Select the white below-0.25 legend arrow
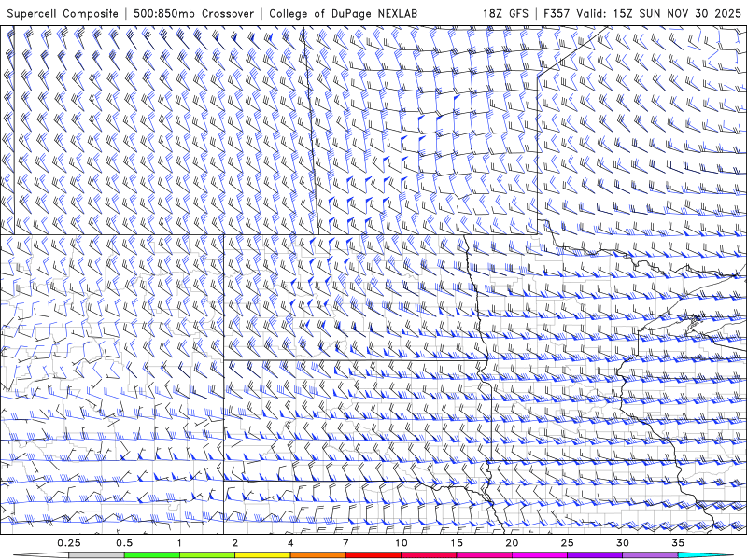The width and height of the screenshot is (747, 560). point(41,555)
